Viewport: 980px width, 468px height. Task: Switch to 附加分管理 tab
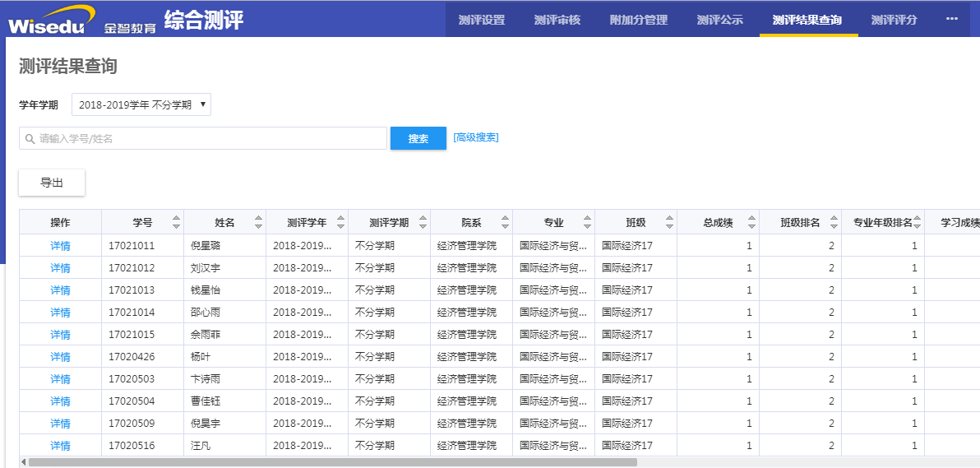(639, 20)
